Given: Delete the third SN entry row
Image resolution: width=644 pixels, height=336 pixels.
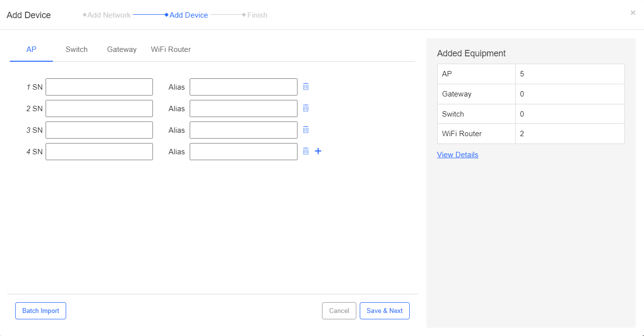Looking at the screenshot, I should click(306, 130).
